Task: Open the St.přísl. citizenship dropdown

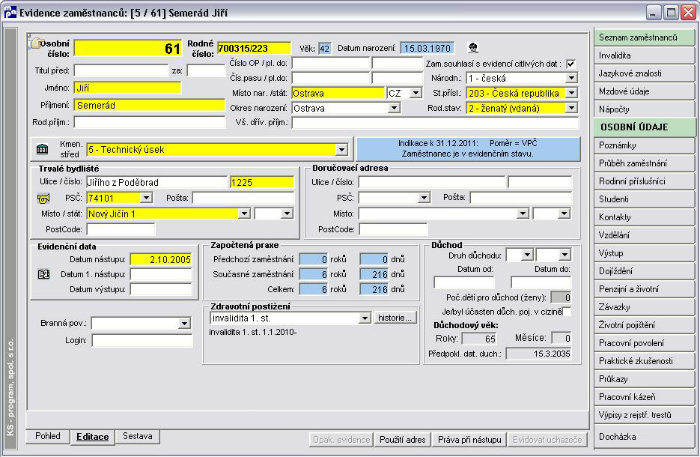Action: tap(571, 93)
